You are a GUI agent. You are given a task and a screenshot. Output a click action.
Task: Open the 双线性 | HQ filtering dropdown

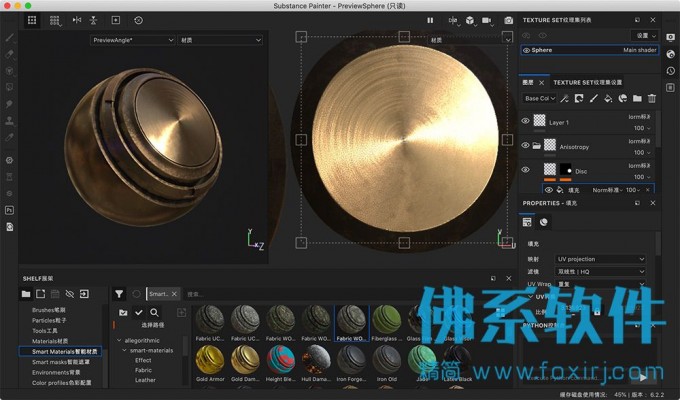pyautogui.click(x=600, y=272)
